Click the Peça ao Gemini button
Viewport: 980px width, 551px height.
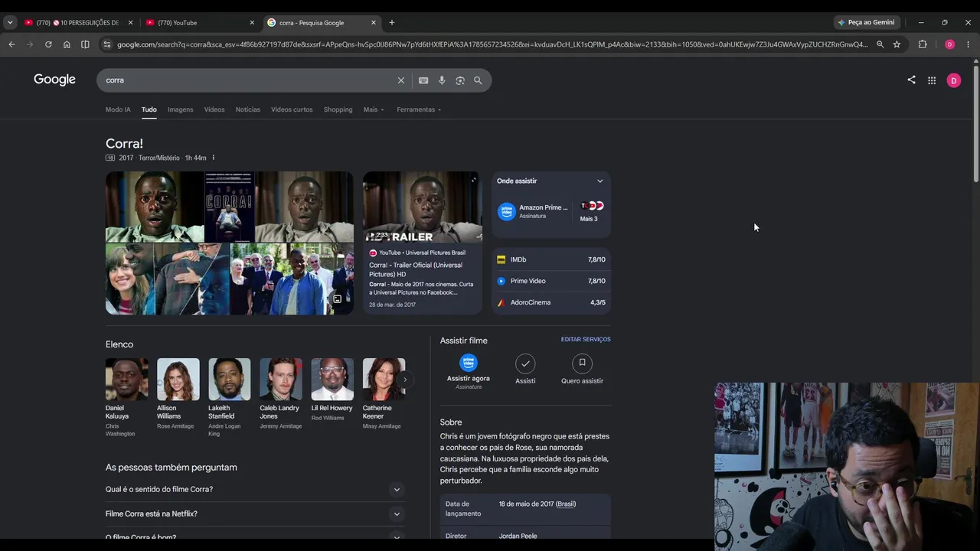click(x=866, y=22)
